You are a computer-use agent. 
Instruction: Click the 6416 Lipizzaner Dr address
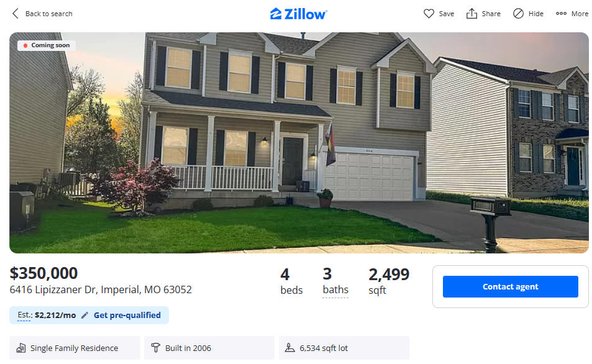point(101,289)
